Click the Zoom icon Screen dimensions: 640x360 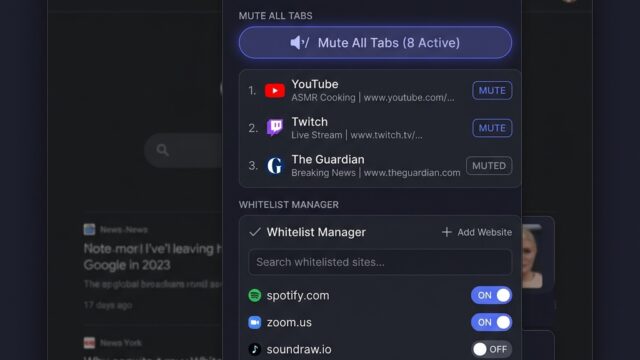(x=255, y=322)
